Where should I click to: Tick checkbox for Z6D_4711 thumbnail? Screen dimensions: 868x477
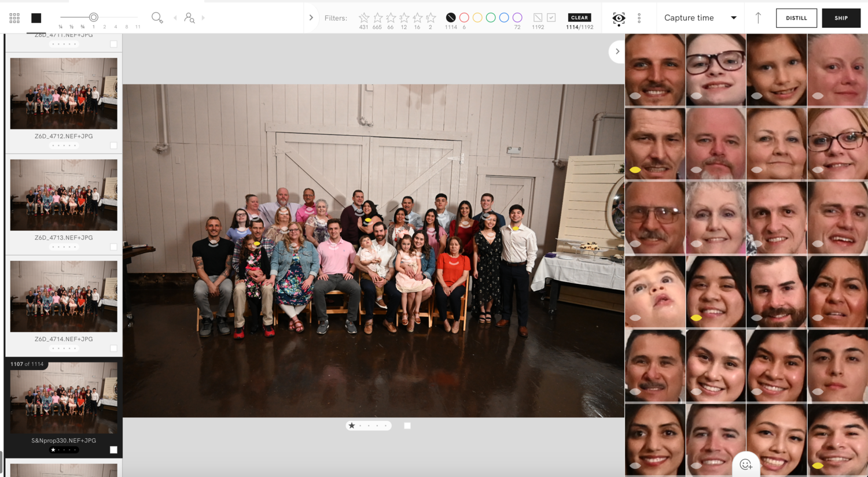pos(113,44)
